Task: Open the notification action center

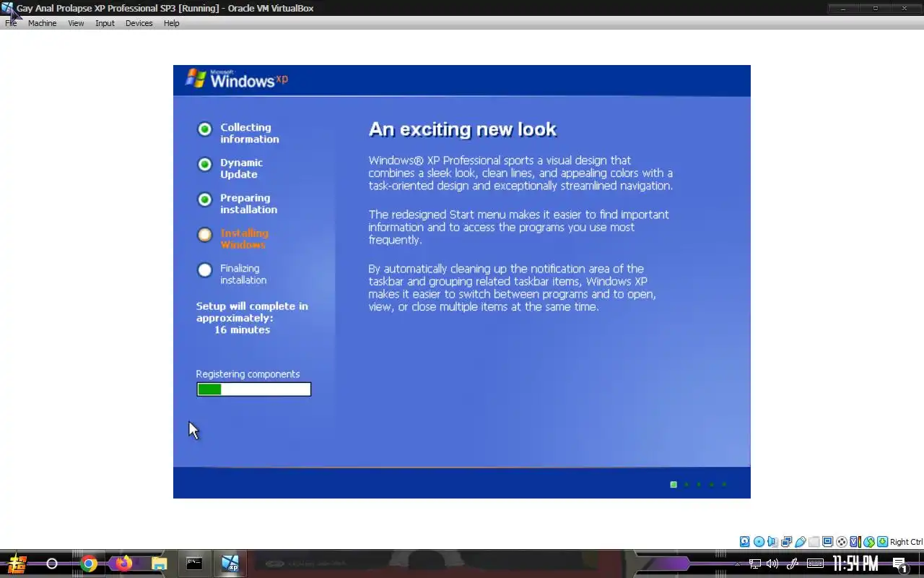Action: click(x=899, y=564)
